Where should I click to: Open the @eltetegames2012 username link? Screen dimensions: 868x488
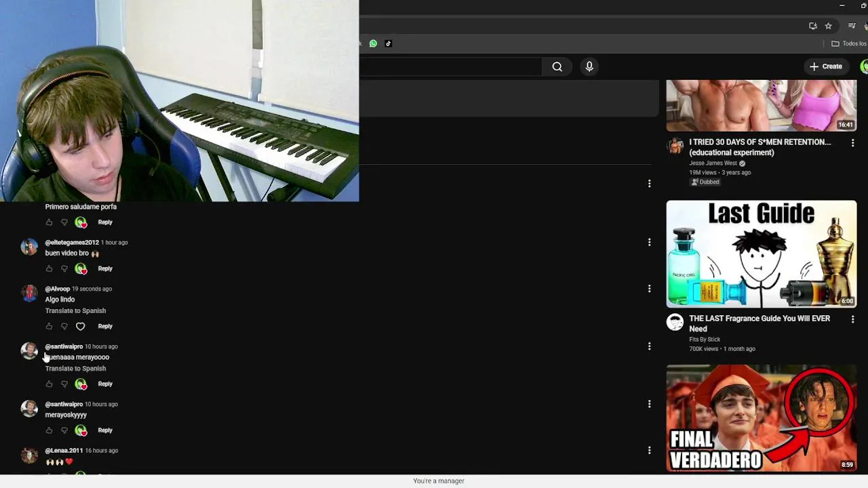(72, 242)
